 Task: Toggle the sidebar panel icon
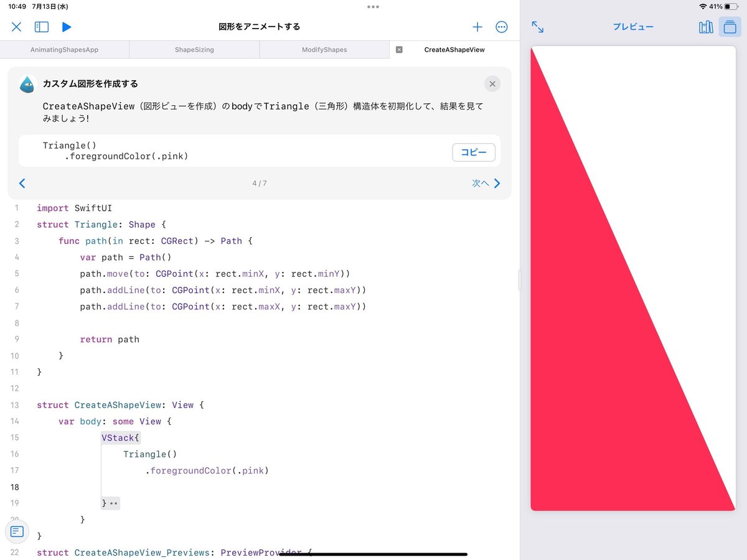coord(42,27)
